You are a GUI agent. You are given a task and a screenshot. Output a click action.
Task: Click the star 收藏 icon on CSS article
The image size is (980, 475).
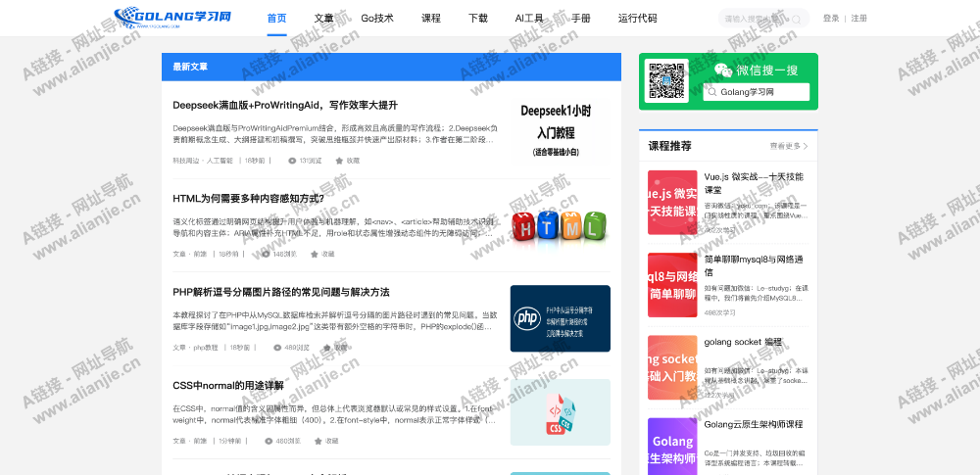(x=318, y=441)
